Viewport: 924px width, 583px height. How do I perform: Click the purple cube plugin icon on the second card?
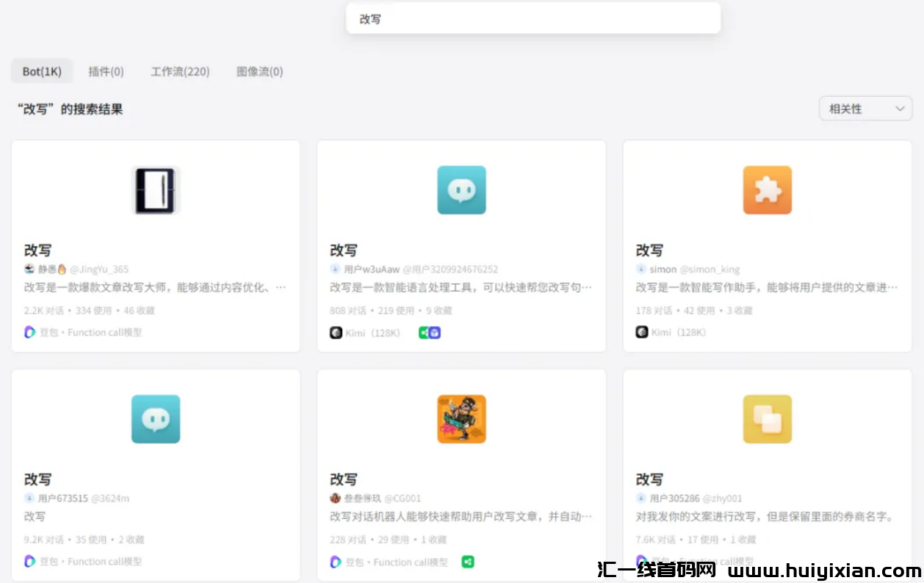pyautogui.click(x=433, y=333)
